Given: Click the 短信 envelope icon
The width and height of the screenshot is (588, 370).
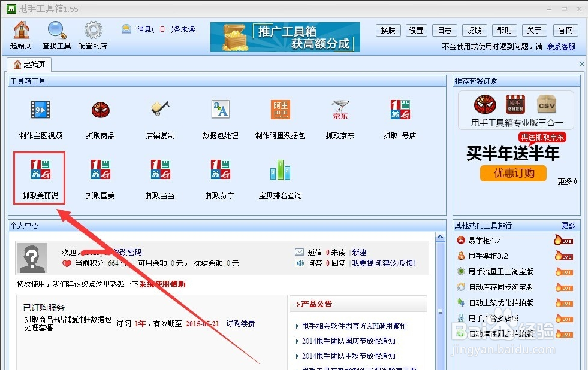Looking at the screenshot, I should click(299, 252).
